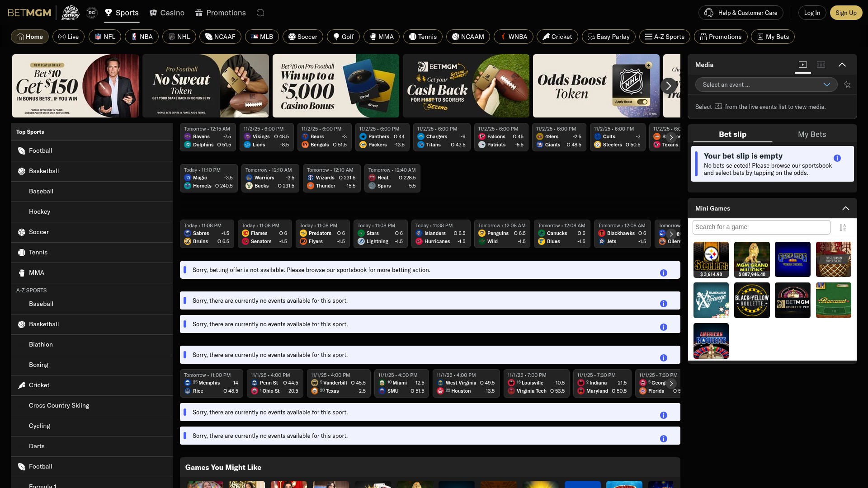Click the Search for a game field
Viewport: 868px width, 488px height.
[x=761, y=227]
